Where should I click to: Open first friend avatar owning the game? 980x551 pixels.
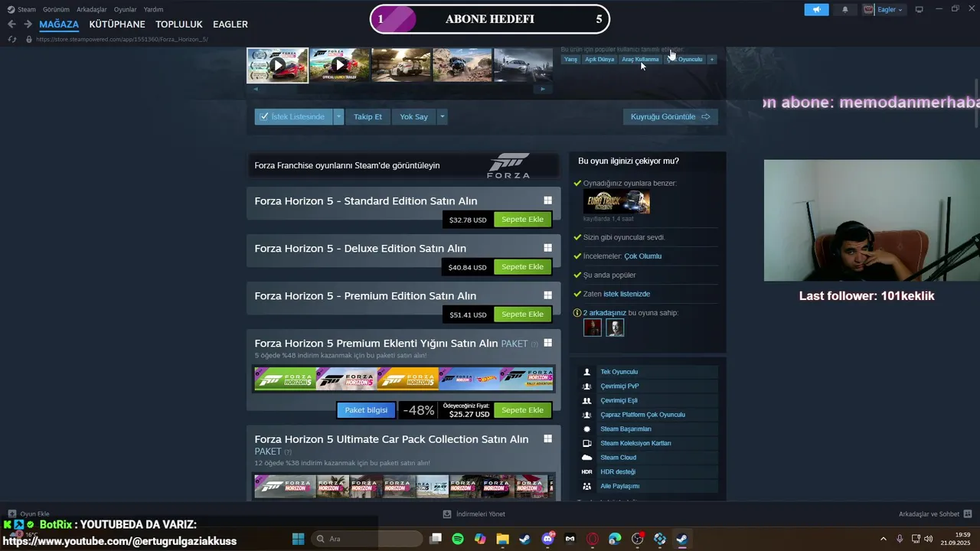[593, 328]
